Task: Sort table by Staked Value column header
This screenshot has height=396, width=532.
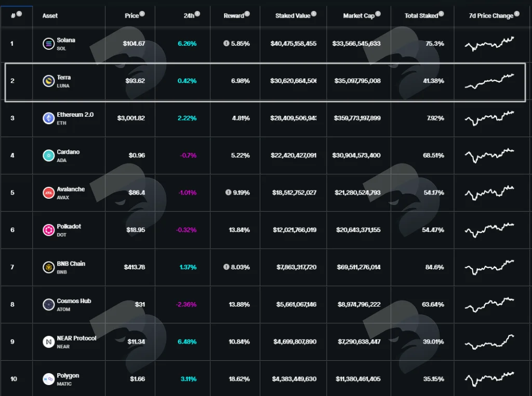Action: [293, 16]
